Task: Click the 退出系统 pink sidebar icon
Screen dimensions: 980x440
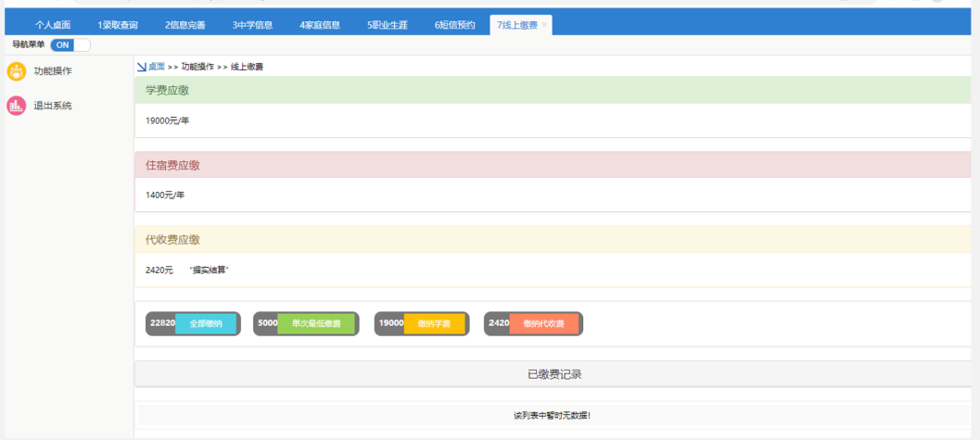Action: point(17,106)
